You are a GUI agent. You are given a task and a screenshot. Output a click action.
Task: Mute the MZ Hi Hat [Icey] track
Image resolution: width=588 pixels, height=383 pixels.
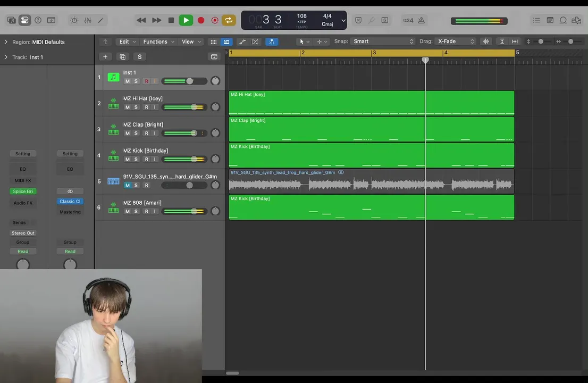(x=128, y=107)
